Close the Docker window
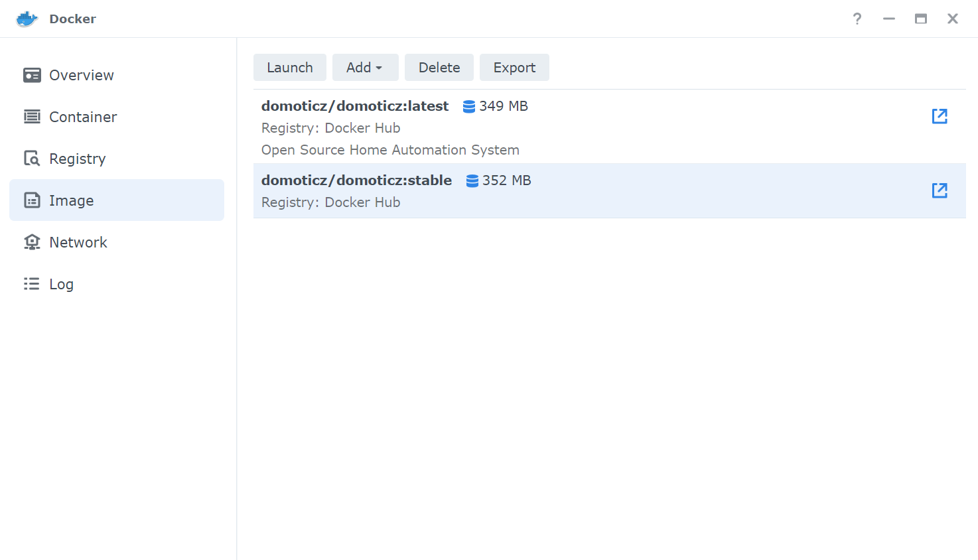The image size is (978, 560). pos(953,19)
